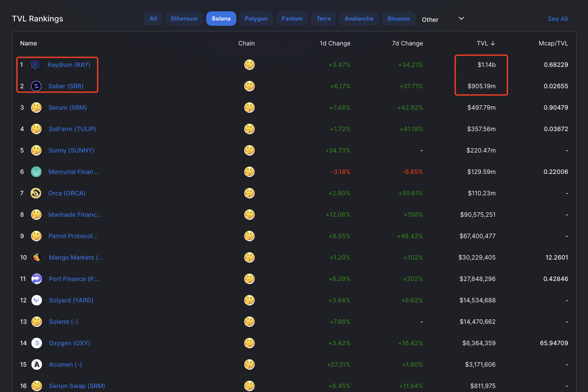Open the SolFarm (TULIP) link
The image size is (588, 392).
click(x=72, y=129)
